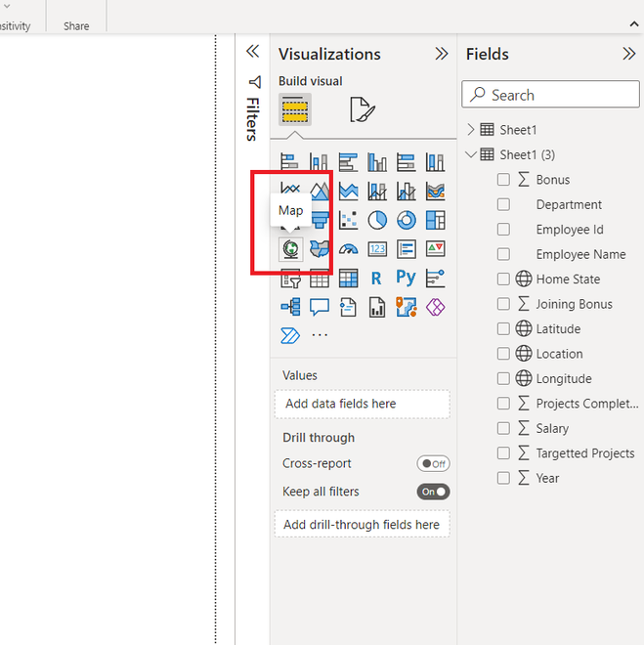Pick the R script visual
The height and width of the screenshot is (645, 644).
click(377, 279)
